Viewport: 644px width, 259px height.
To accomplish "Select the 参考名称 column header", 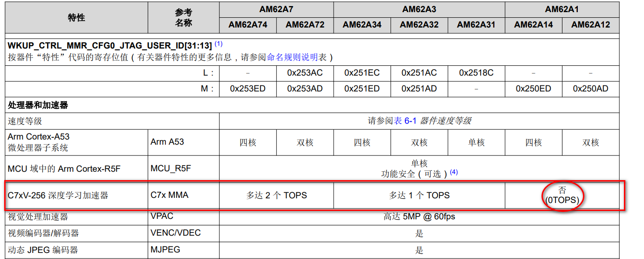I will [184, 18].
